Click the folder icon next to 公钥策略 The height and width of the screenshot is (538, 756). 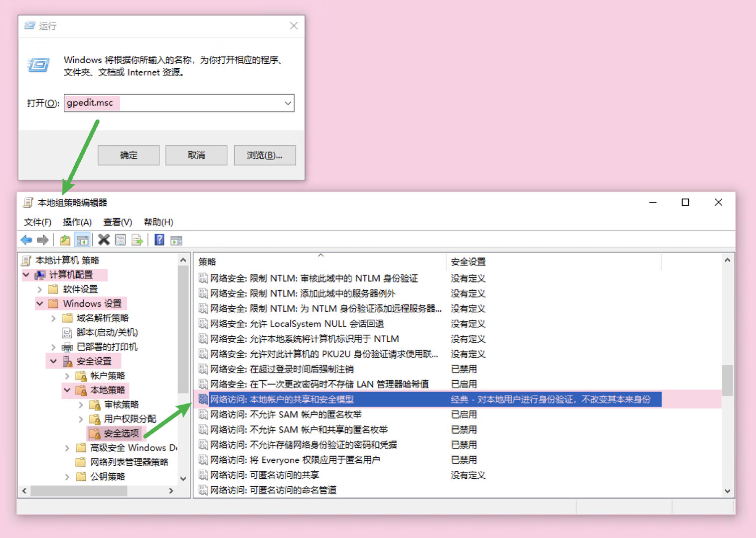81,477
